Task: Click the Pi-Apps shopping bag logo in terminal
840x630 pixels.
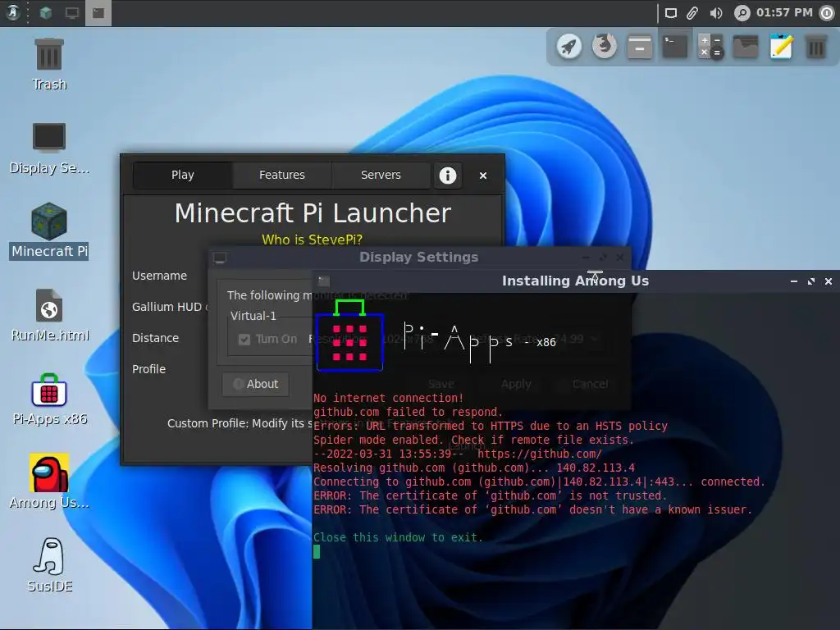Action: coord(349,336)
